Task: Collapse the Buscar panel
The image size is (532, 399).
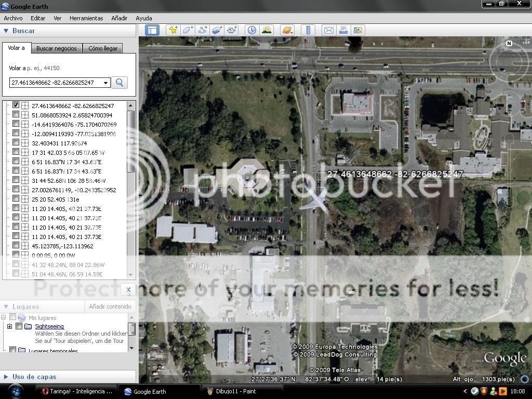Action: click(6, 31)
